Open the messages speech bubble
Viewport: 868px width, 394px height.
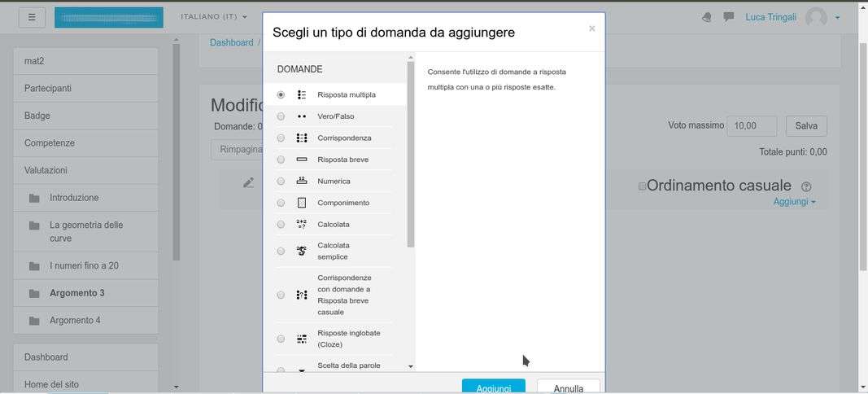pos(729,17)
